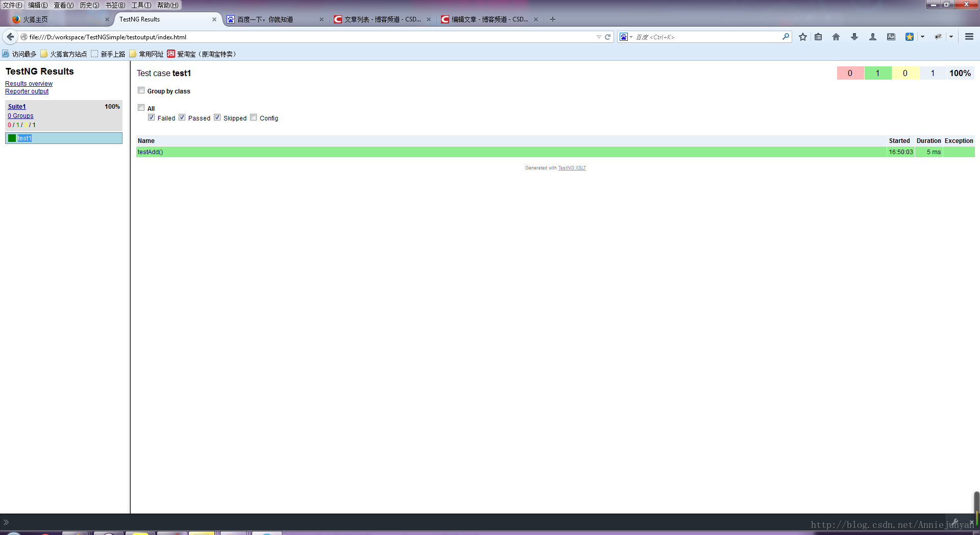Open the 书签(B) menu

click(x=115, y=5)
